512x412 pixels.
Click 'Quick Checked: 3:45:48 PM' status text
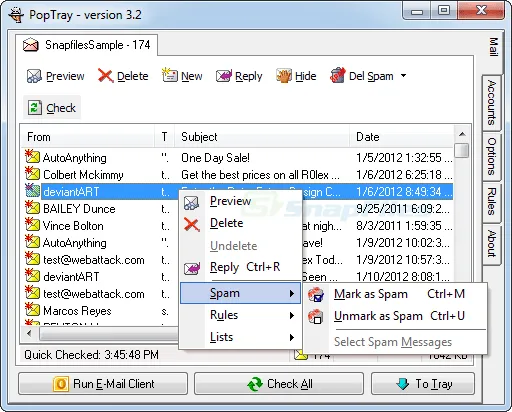coord(91,355)
